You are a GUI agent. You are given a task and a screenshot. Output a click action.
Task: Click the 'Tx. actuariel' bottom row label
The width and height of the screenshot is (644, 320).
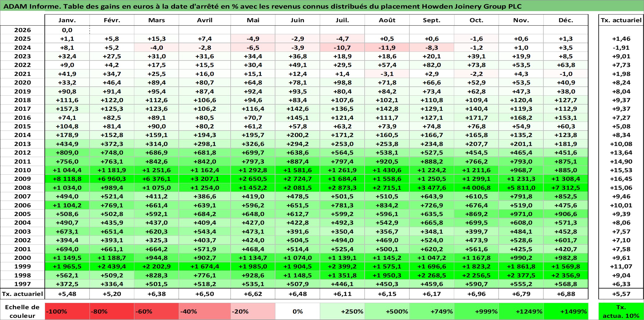coord(23,294)
